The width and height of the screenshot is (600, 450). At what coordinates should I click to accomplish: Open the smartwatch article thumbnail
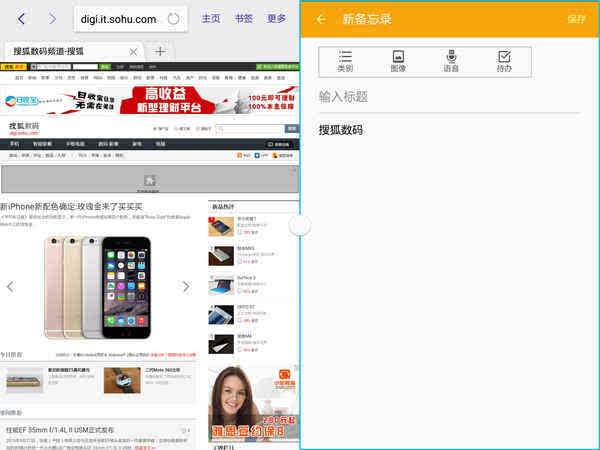[x=122, y=380]
